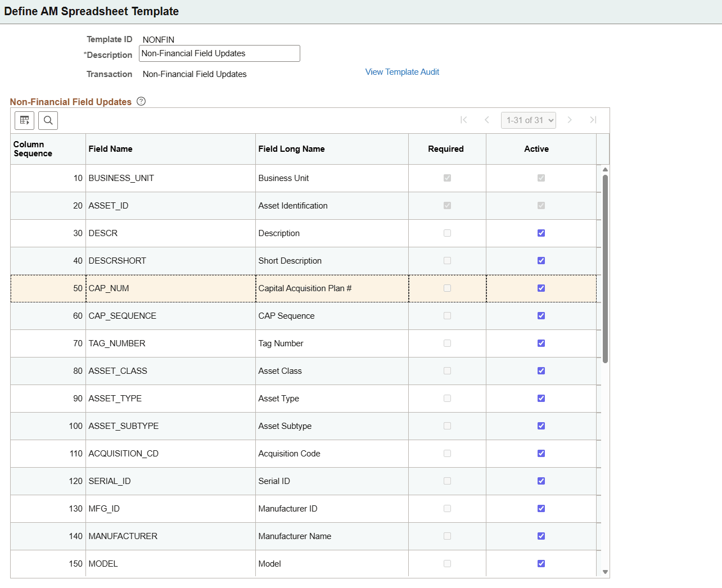The image size is (722, 588).
Task: Go to next page of rows
Action: [x=570, y=120]
